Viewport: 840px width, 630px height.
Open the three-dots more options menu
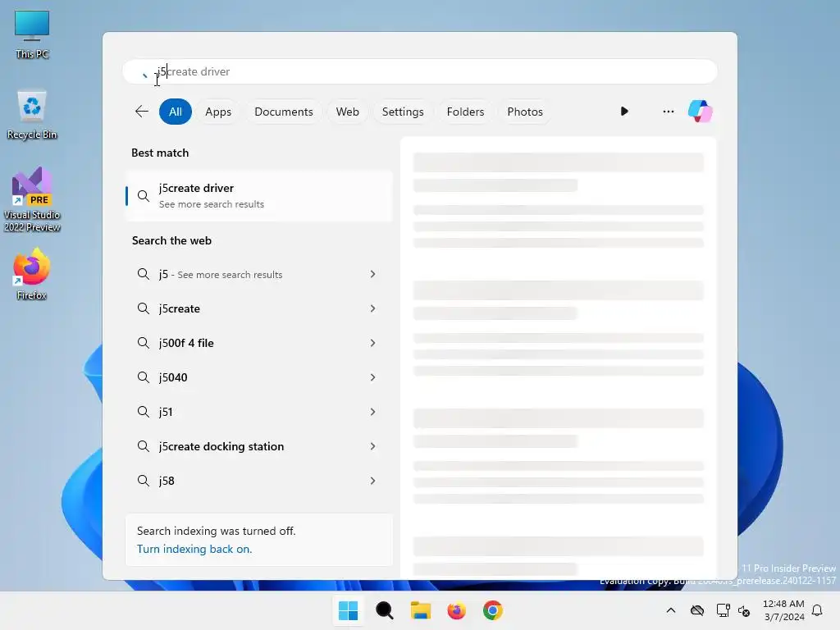point(668,112)
